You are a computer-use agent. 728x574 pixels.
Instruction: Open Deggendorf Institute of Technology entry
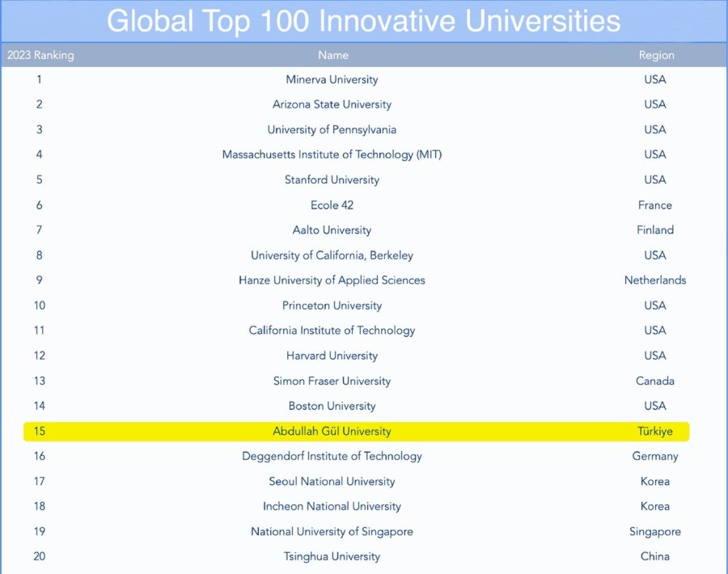[332, 456]
